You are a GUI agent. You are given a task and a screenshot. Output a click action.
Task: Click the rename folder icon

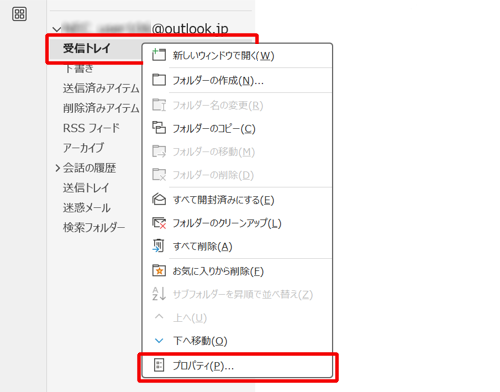tap(159, 105)
